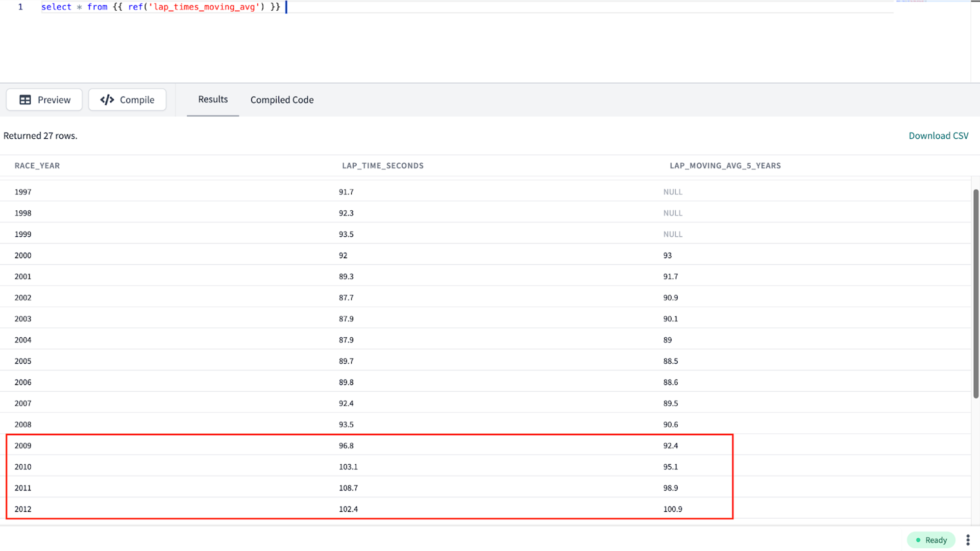
Task: Click the Compile code-brackets icon
Action: (107, 100)
